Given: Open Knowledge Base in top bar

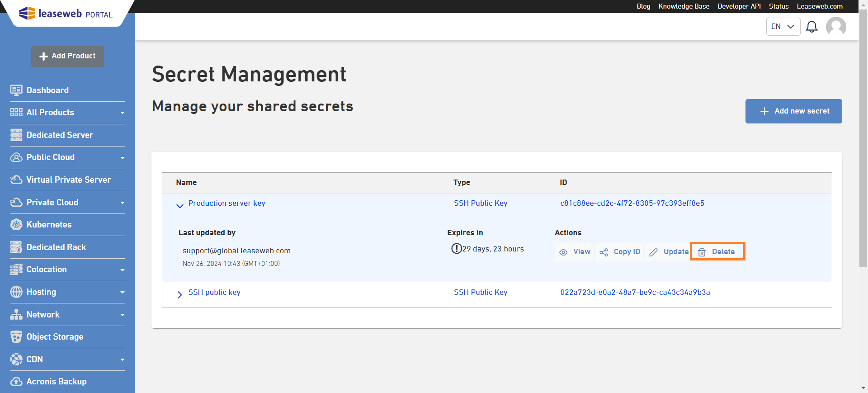Looking at the screenshot, I should click(684, 6).
